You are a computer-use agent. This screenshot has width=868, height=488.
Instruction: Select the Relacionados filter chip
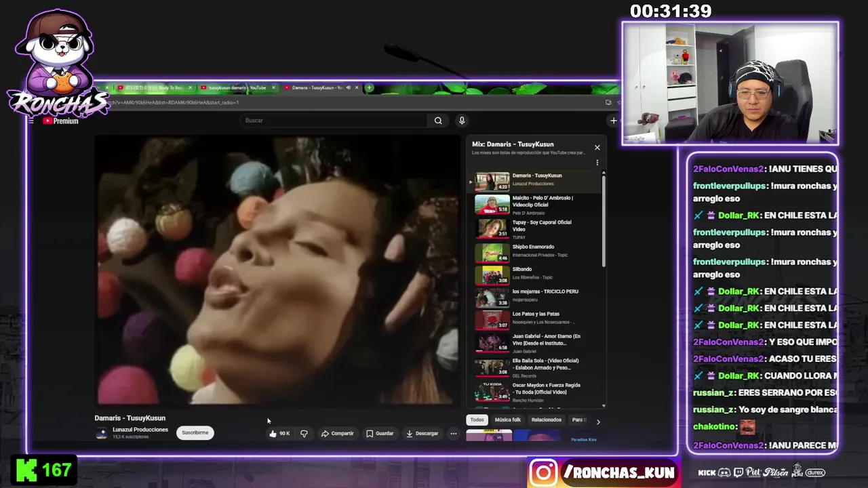[x=546, y=420]
